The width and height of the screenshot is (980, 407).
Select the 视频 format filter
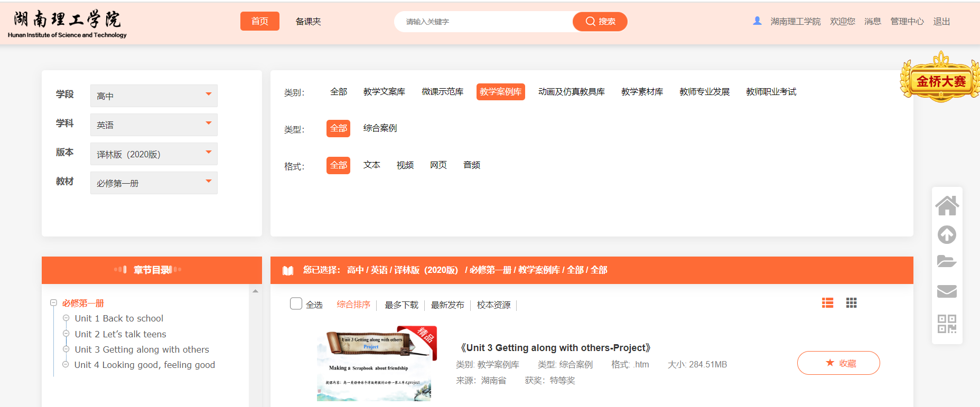pyautogui.click(x=405, y=165)
